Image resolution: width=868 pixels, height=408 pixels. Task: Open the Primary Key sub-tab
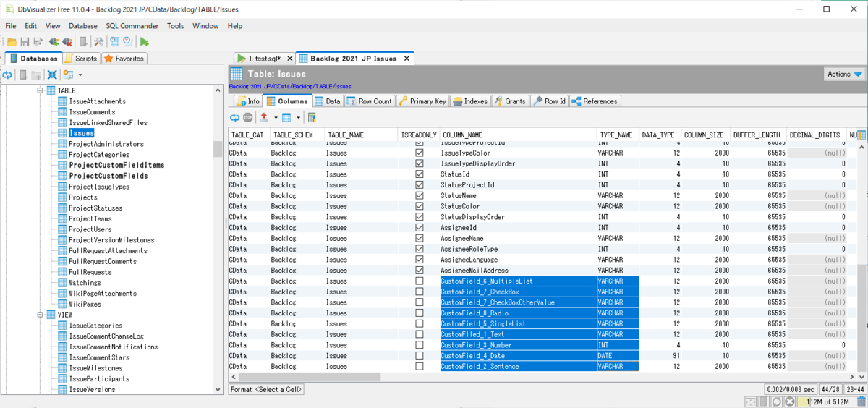422,101
